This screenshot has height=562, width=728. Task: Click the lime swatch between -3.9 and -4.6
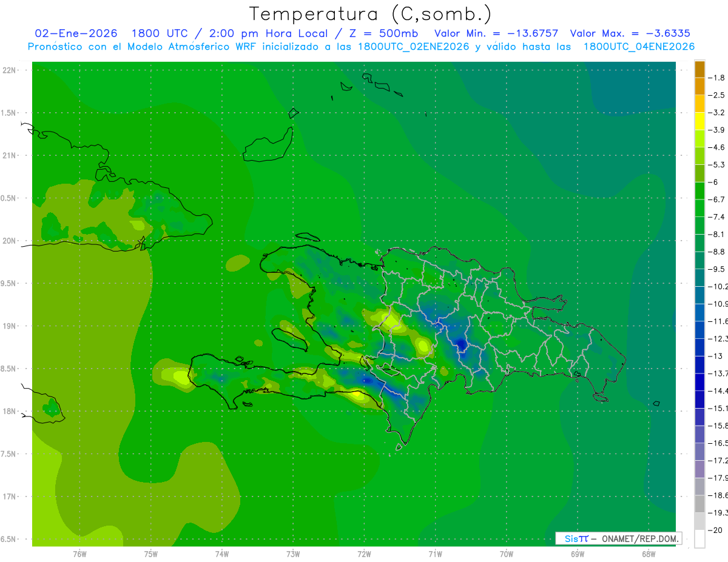[699, 138]
